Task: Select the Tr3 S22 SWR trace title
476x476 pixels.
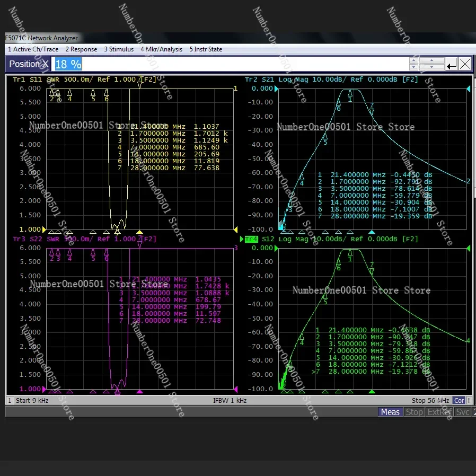Action: click(x=84, y=239)
